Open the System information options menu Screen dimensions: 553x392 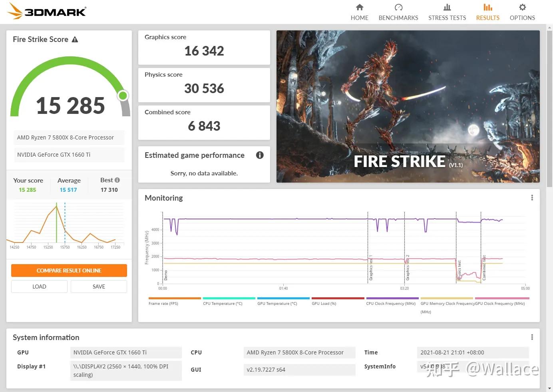click(532, 337)
